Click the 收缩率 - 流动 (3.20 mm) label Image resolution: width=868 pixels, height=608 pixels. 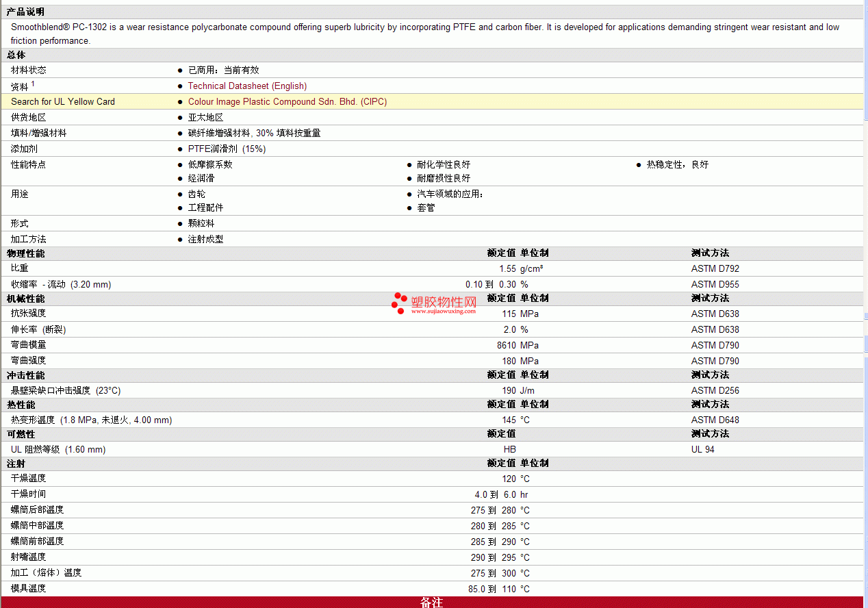click(61, 284)
